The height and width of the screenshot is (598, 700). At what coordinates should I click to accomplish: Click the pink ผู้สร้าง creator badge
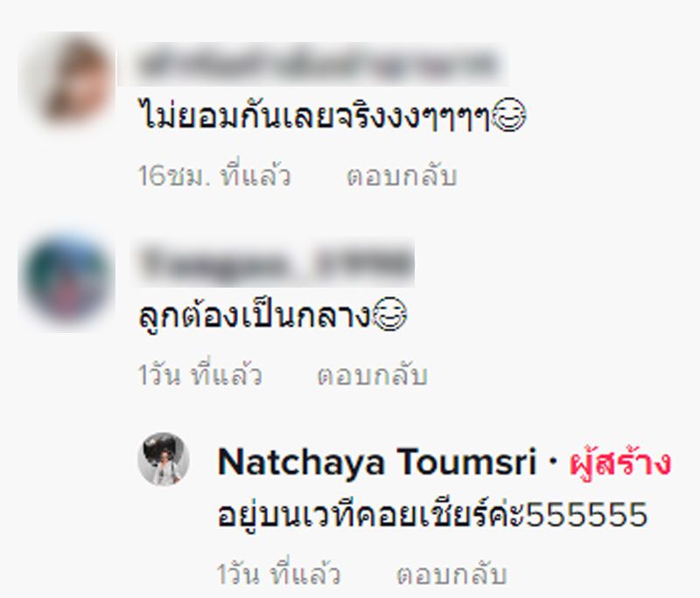point(619,463)
